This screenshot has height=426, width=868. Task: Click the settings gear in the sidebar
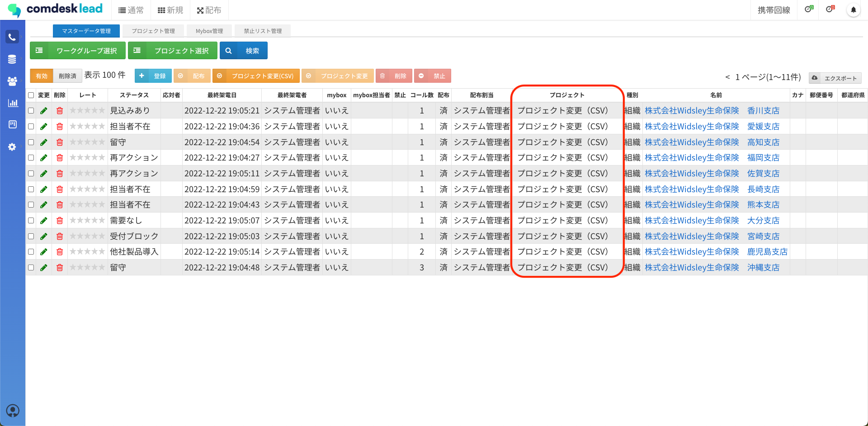[12, 147]
